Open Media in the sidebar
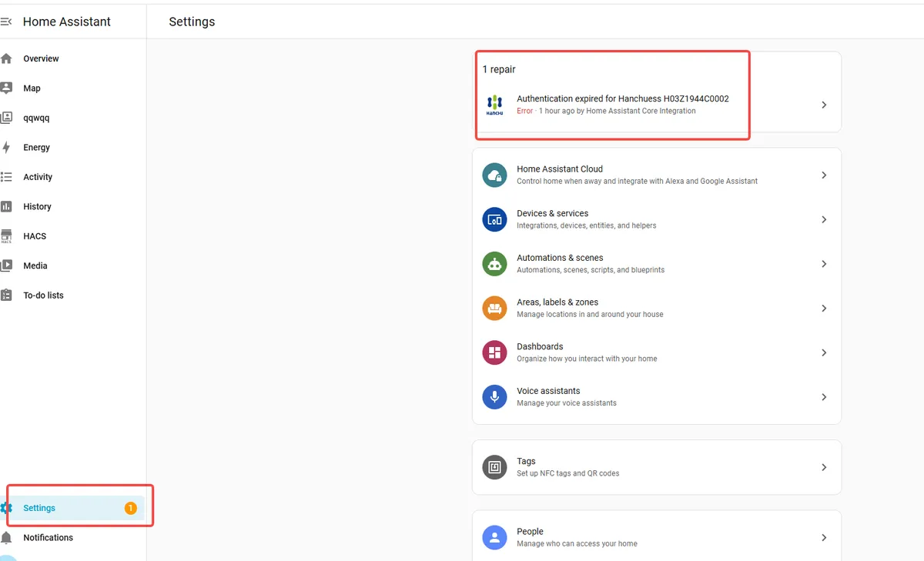 pyautogui.click(x=73, y=265)
